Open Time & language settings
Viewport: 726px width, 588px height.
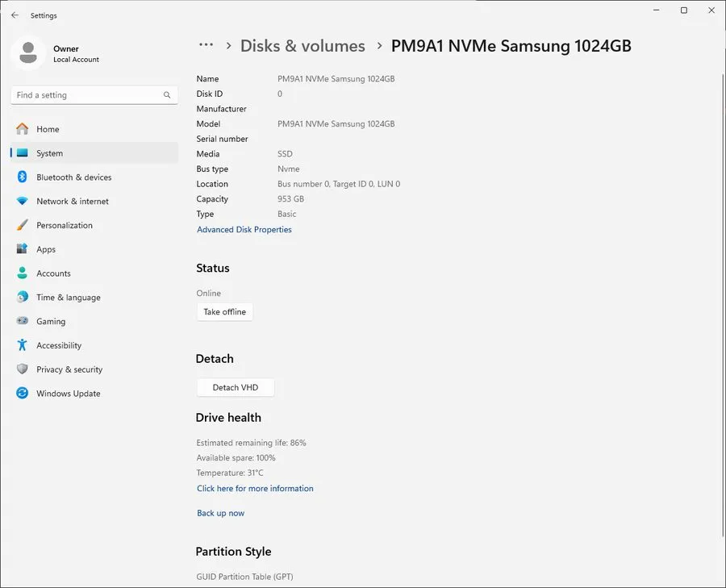coord(94,298)
